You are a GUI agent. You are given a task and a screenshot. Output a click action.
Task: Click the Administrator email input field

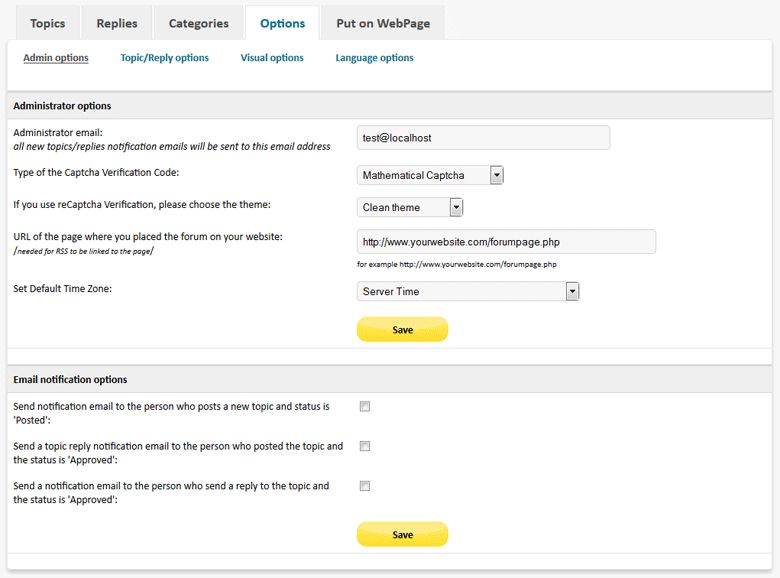[483, 137]
